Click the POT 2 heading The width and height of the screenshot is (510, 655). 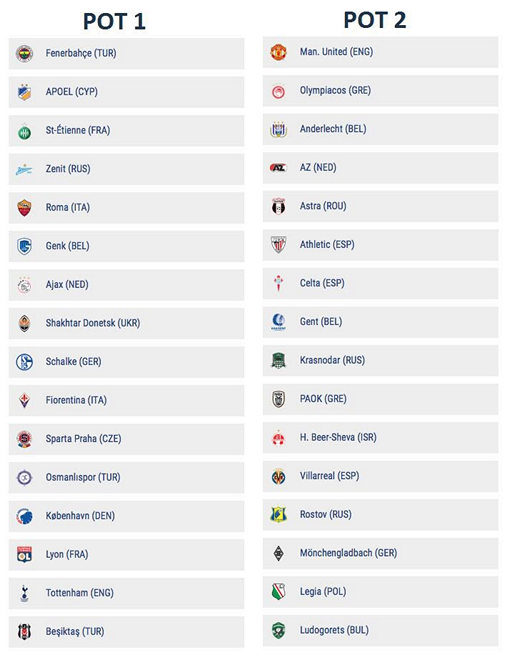[375, 20]
